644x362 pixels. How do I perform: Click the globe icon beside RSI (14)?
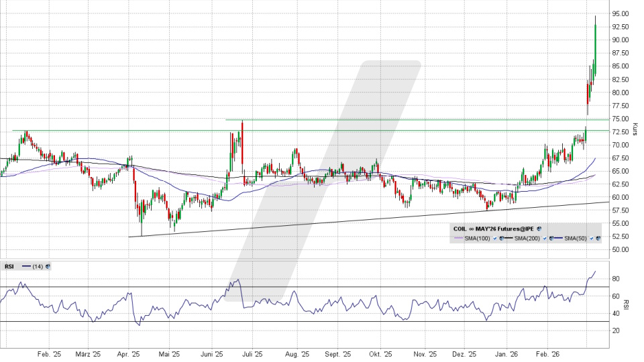point(48,267)
